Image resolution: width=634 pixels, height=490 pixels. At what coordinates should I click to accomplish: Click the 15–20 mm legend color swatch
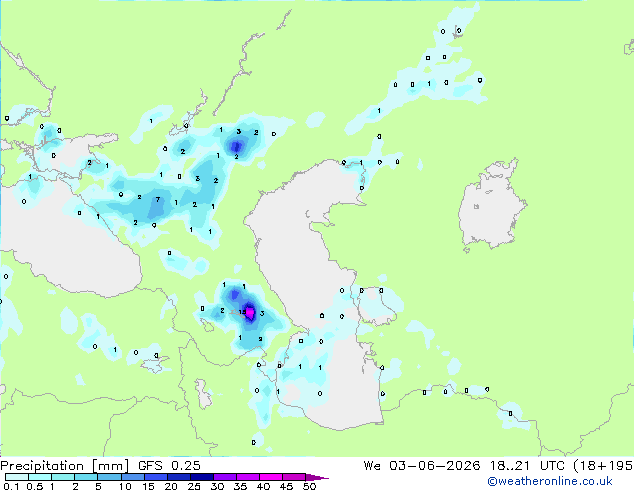(156, 477)
